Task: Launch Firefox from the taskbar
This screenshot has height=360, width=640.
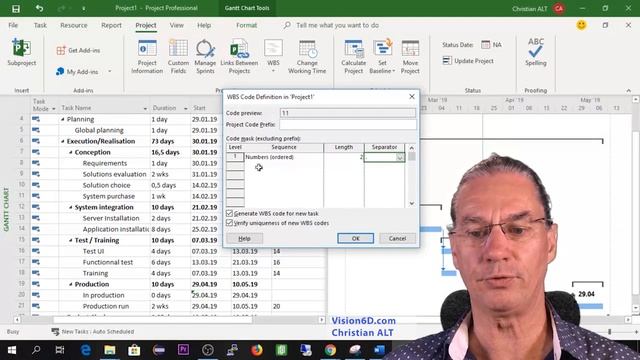Action: click(x=257, y=350)
